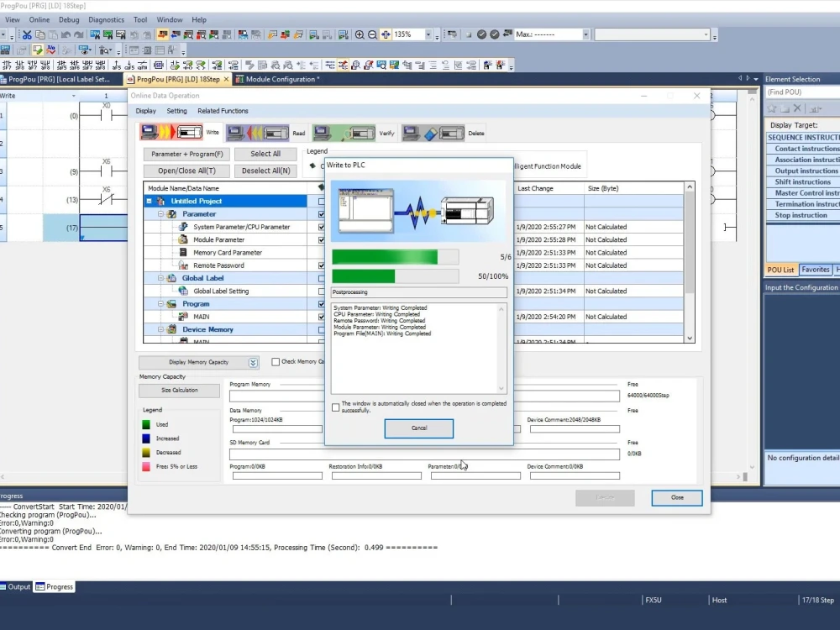The height and width of the screenshot is (630, 840).
Task: Click the Paste toolbar icon
Action: pos(53,34)
